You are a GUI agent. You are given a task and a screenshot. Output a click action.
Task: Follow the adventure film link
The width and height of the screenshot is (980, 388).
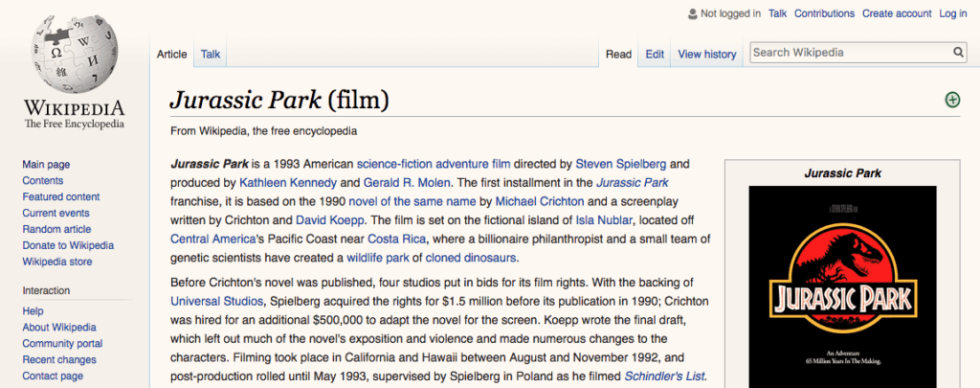[x=473, y=165]
